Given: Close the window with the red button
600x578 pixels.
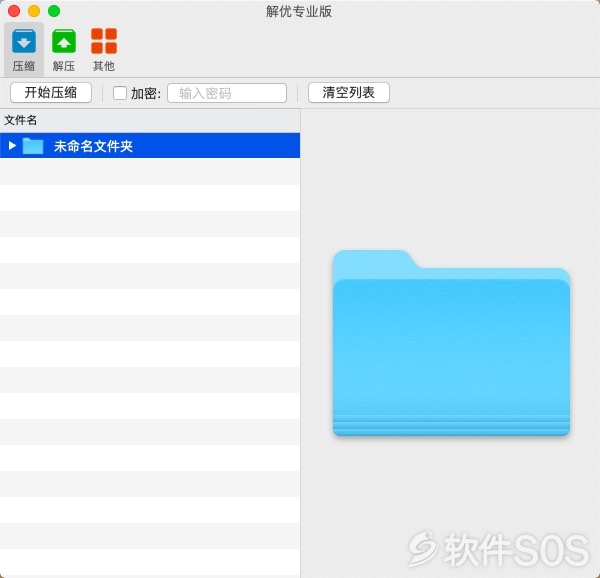Looking at the screenshot, I should click(14, 11).
